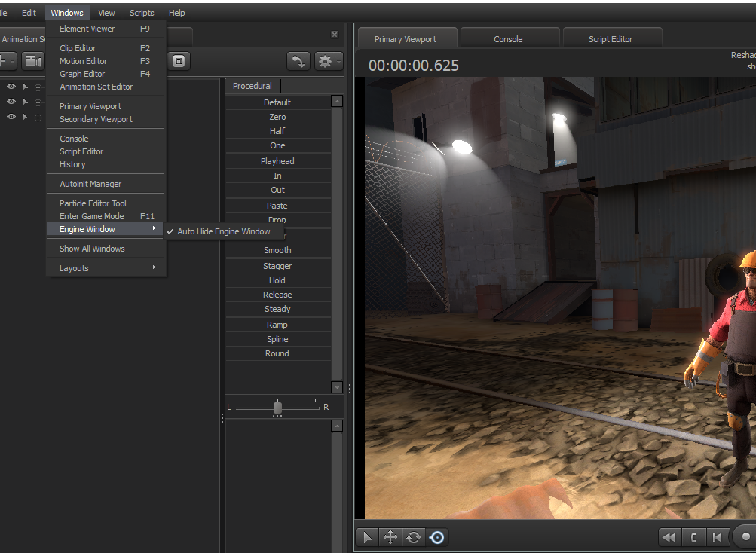Activate the selection arrow manipulator tool
The width and height of the screenshot is (756, 553).
click(x=367, y=537)
